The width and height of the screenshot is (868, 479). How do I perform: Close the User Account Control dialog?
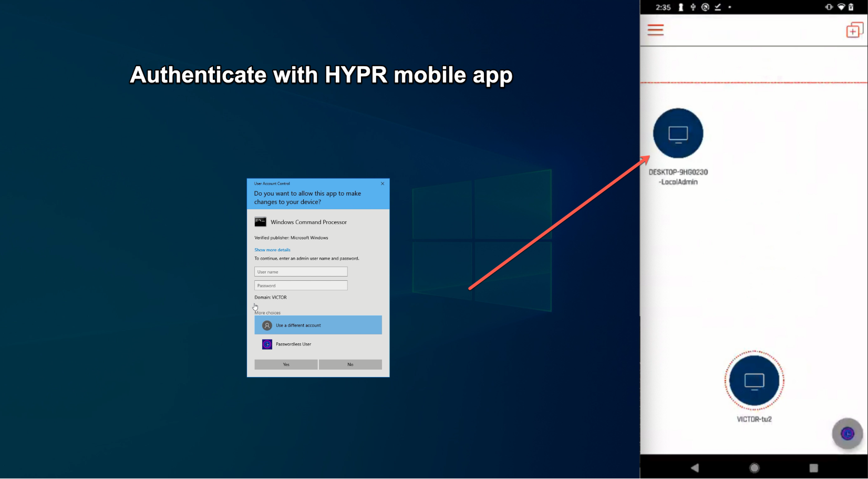pos(383,184)
